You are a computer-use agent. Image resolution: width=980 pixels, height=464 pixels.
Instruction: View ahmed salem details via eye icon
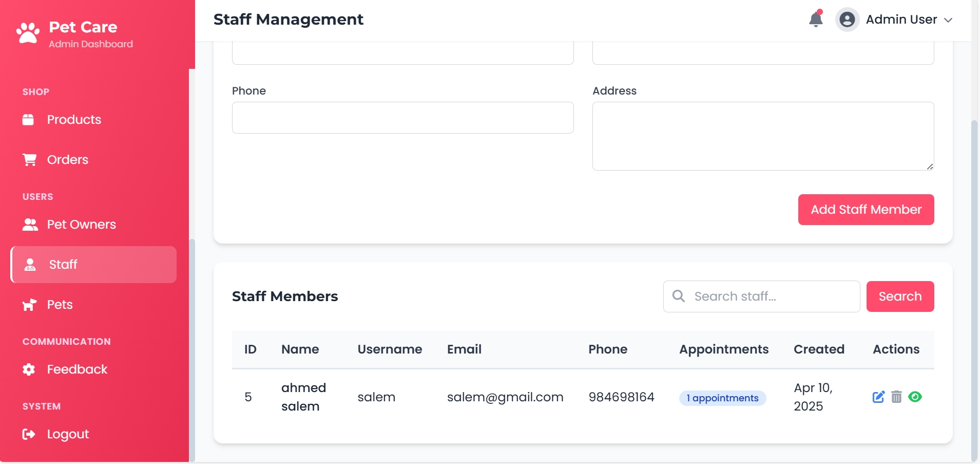915,397
